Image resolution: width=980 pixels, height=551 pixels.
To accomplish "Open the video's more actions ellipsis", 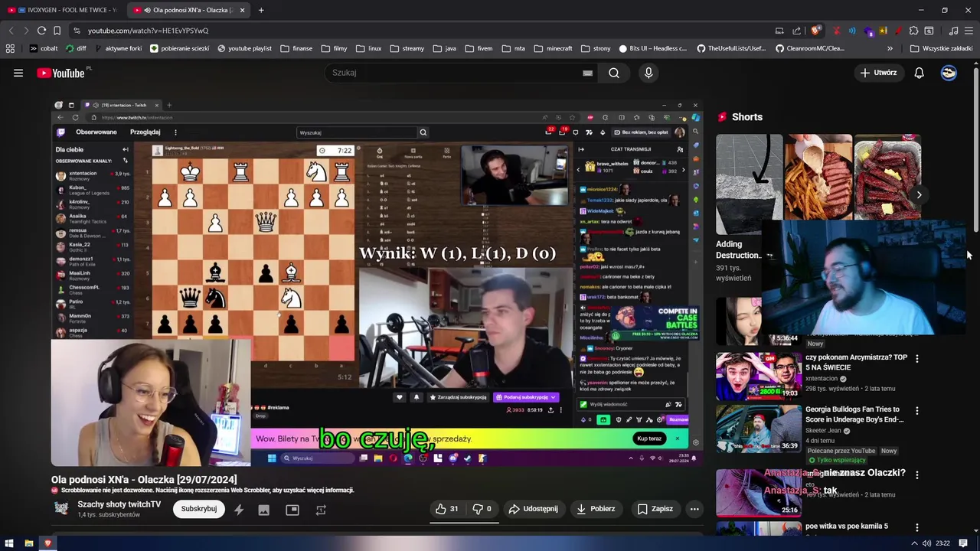I will pyautogui.click(x=694, y=509).
